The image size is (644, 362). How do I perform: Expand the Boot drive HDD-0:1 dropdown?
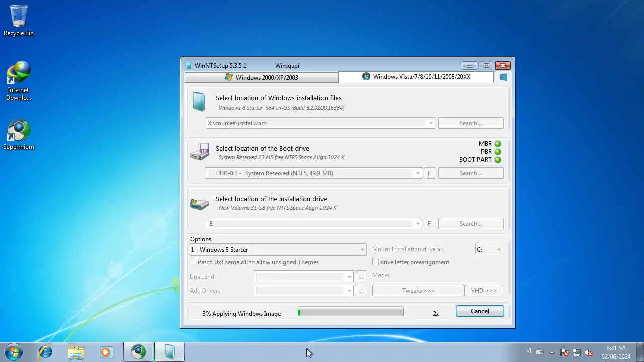(418, 173)
